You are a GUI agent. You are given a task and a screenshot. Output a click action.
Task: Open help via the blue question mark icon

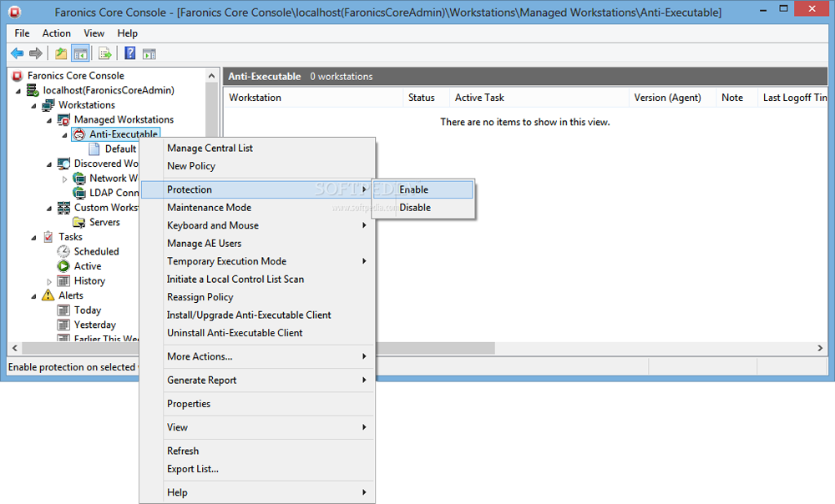pyautogui.click(x=130, y=53)
